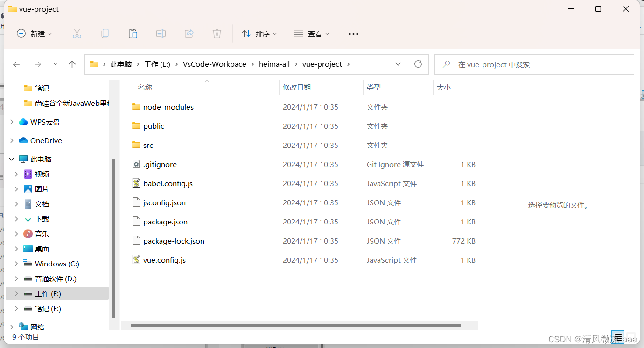Image resolution: width=644 pixels, height=348 pixels.
Task: Go back with the left arrow
Action: tap(16, 64)
